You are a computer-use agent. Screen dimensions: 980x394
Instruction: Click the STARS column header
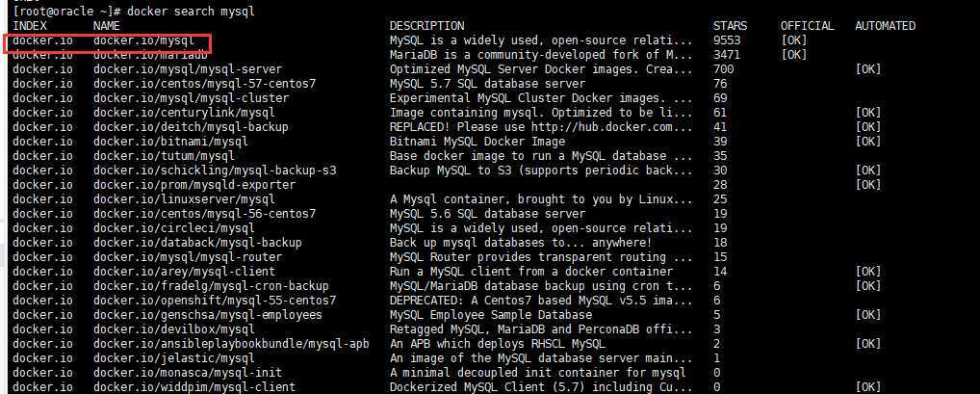(x=730, y=26)
